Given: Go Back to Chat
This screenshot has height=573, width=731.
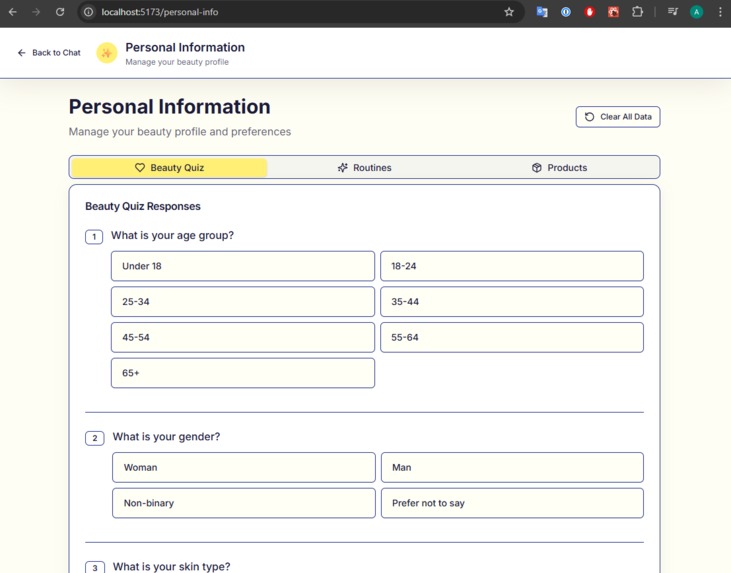Looking at the screenshot, I should click(49, 53).
